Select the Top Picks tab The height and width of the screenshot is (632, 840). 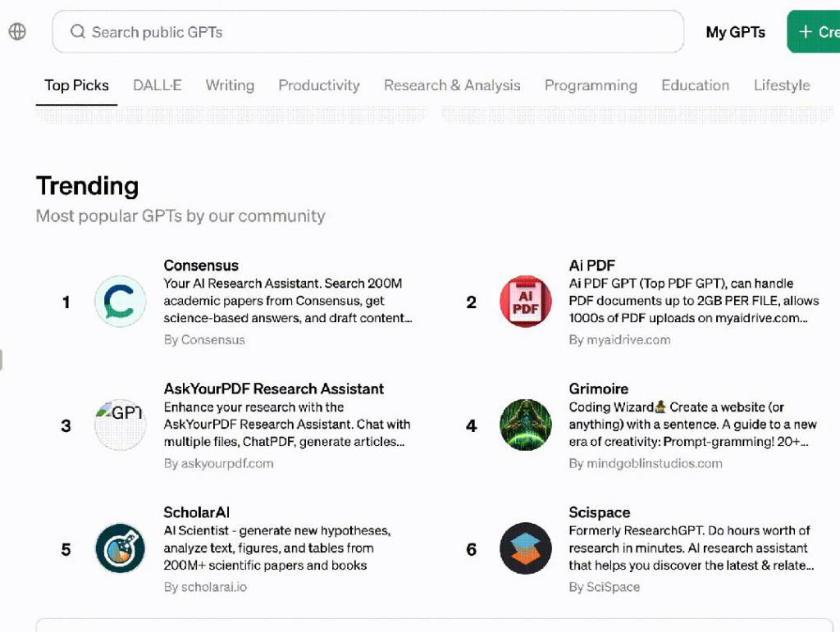[76, 85]
